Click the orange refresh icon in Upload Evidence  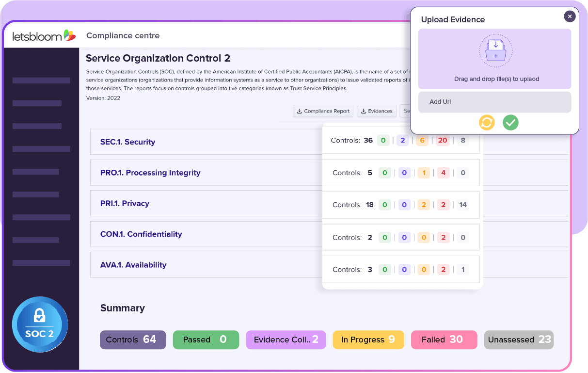(x=486, y=123)
